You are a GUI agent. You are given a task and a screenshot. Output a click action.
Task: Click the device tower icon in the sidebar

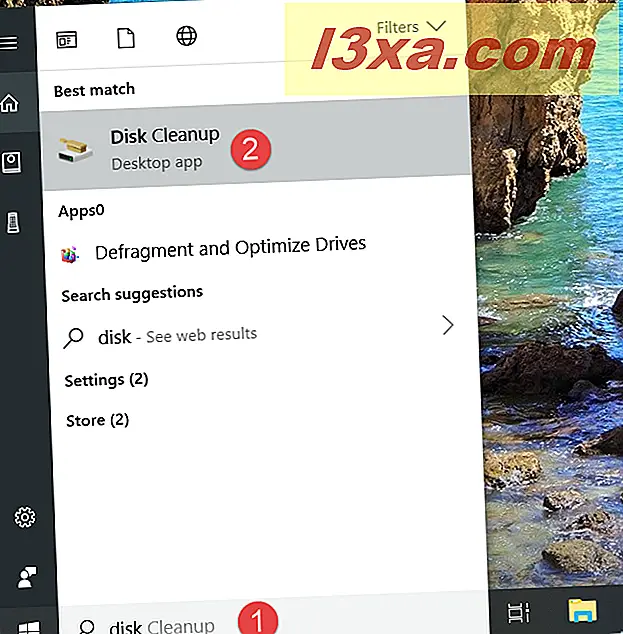13,222
